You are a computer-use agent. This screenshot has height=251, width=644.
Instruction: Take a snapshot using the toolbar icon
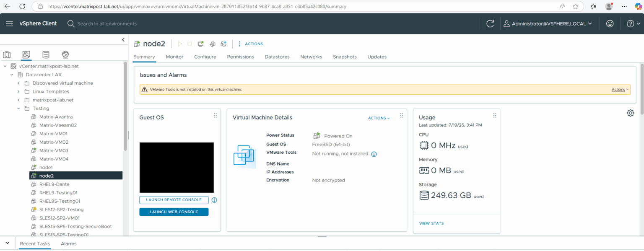coord(223,44)
